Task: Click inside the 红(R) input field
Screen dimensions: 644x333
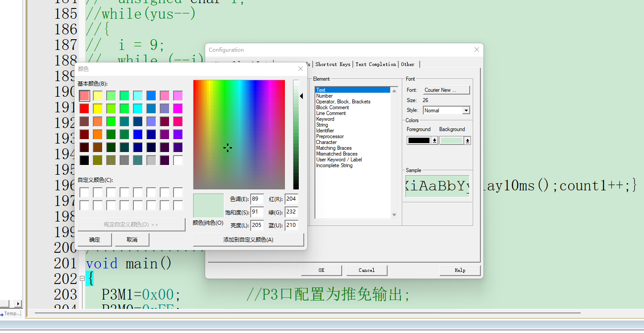Action: pos(291,199)
